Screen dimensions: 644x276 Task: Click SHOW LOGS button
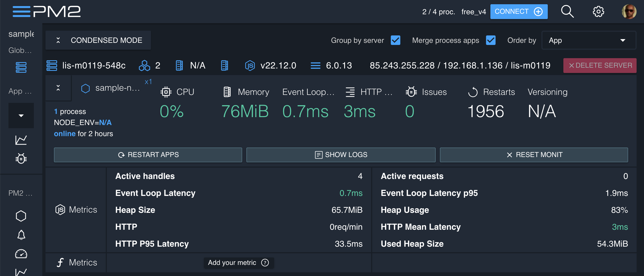point(341,155)
